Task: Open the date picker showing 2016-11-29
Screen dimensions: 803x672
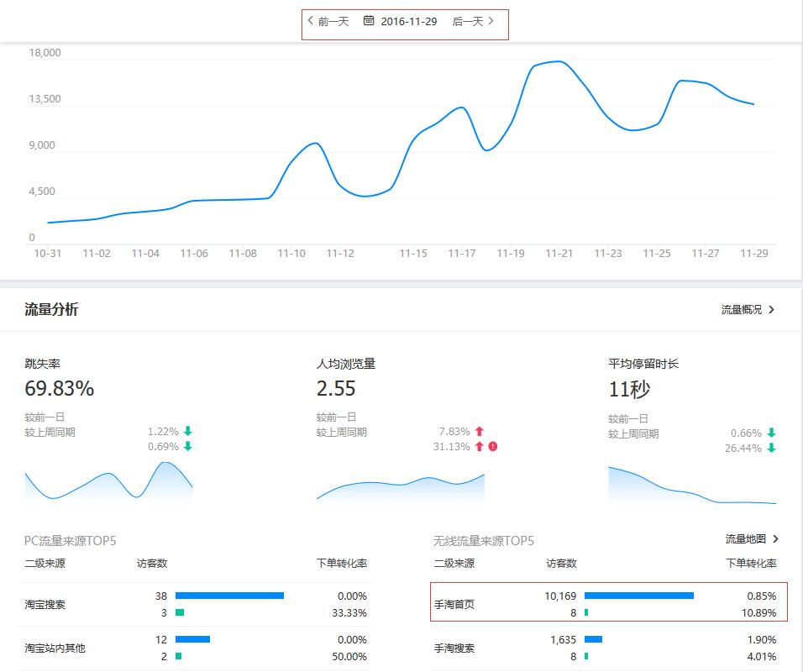Action: (x=408, y=21)
